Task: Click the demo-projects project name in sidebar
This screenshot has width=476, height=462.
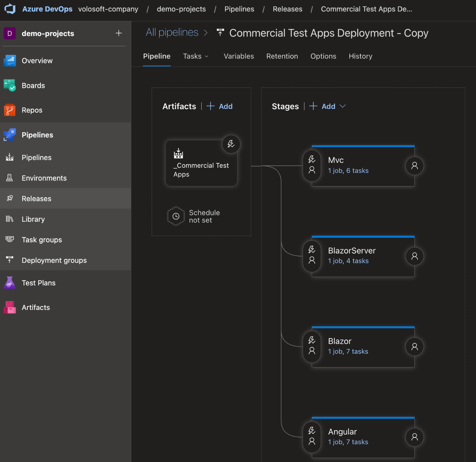Action: [x=48, y=34]
